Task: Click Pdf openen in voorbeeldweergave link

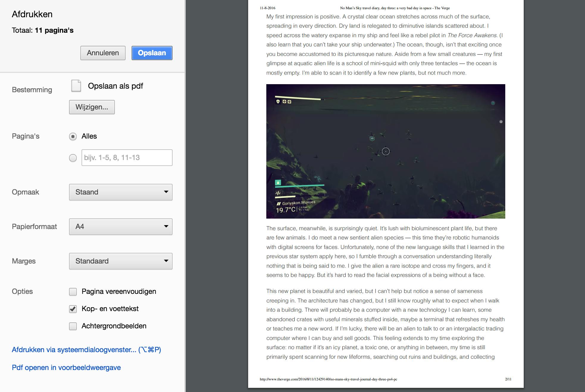Action: pos(66,368)
